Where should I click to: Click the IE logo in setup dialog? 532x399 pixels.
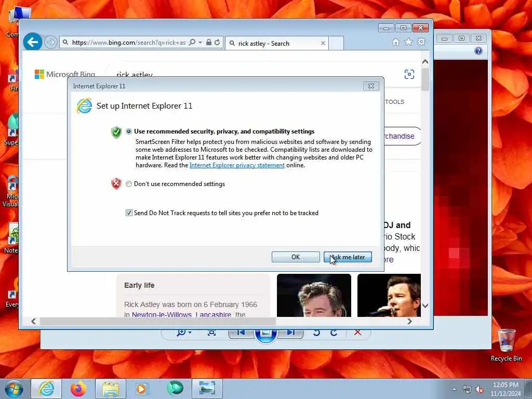tap(84, 106)
